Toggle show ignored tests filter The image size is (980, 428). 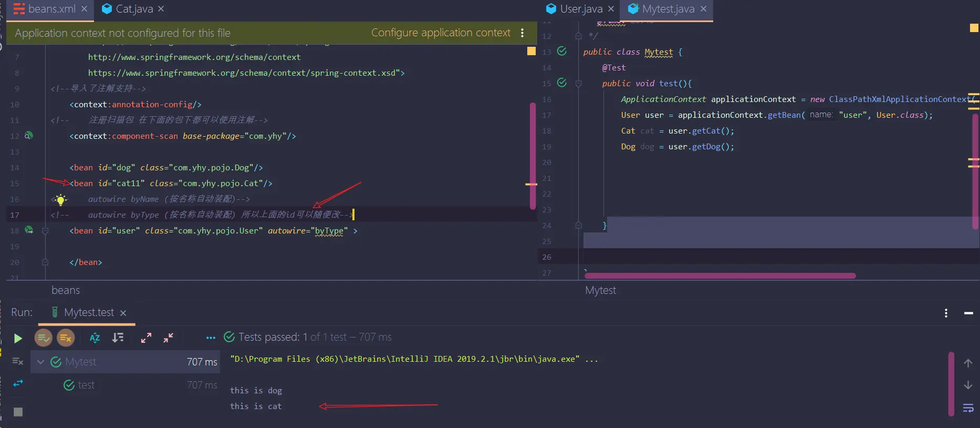point(66,338)
